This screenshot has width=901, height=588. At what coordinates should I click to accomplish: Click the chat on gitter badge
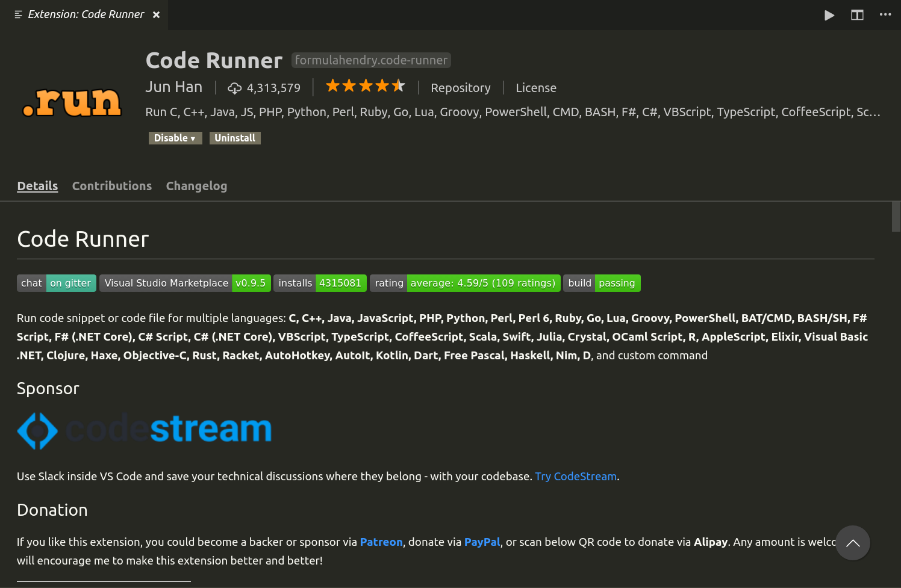click(x=57, y=283)
